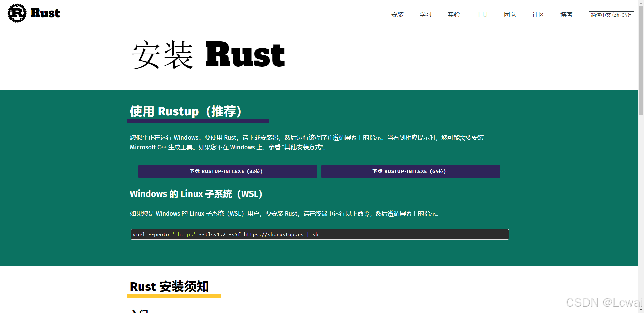The height and width of the screenshot is (313, 644).
Task: Open the 博客 navigation link
Action: coord(567,15)
